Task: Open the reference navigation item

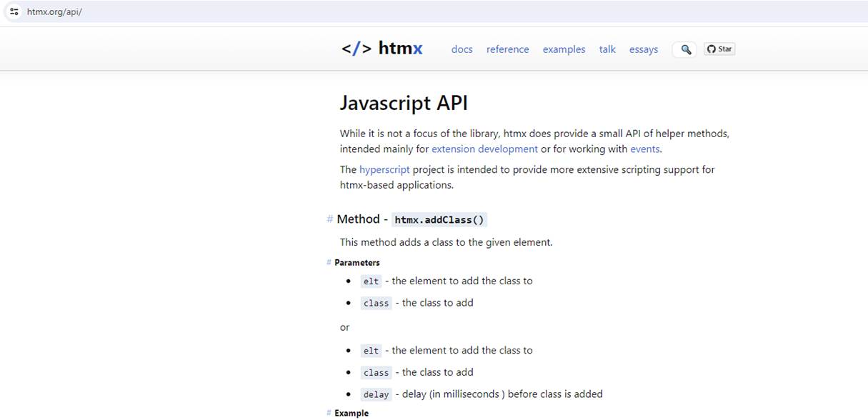Action: point(508,49)
